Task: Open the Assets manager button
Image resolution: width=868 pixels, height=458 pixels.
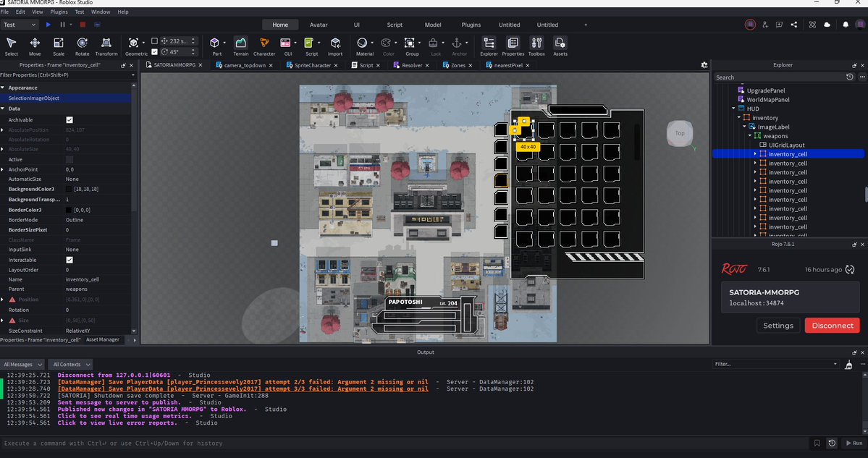Action: point(560,46)
